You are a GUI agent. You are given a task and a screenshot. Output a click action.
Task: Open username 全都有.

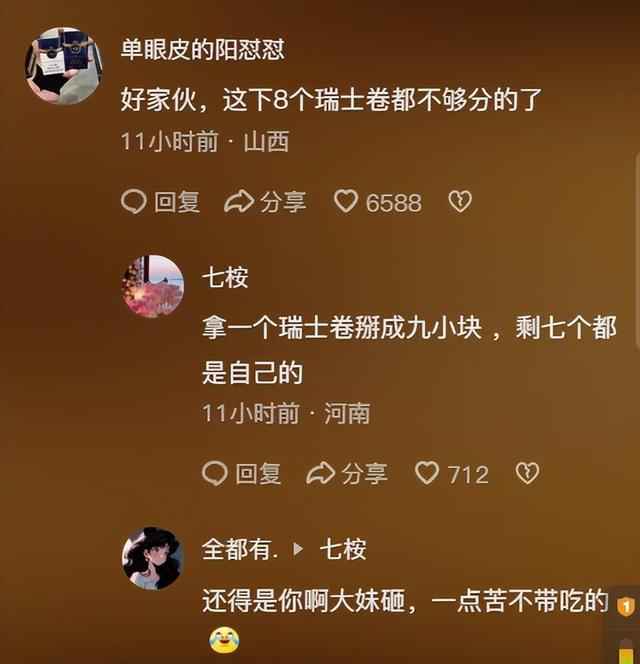click(x=241, y=549)
